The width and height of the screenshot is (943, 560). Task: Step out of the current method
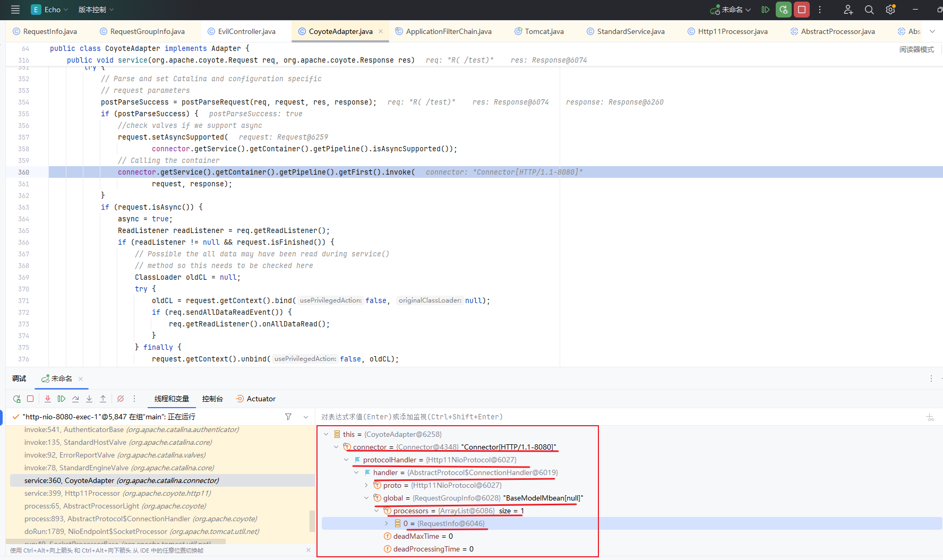pyautogui.click(x=103, y=399)
